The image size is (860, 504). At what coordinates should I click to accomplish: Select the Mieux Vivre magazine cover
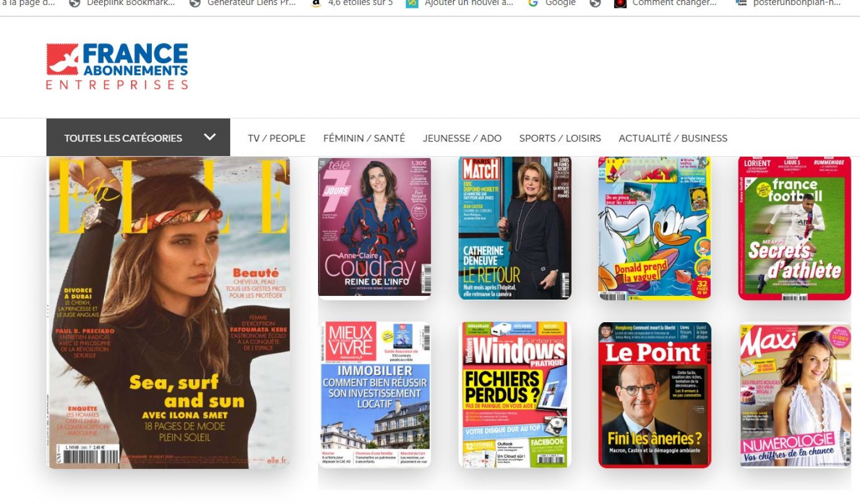[375, 395]
